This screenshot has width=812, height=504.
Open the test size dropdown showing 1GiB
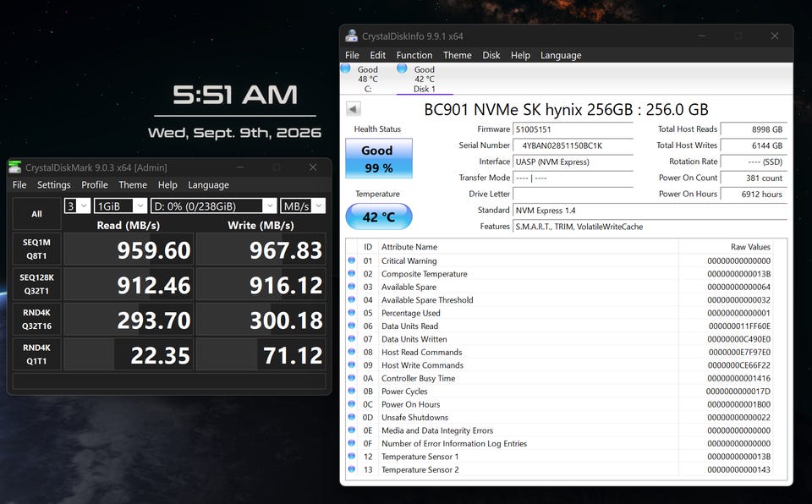click(120, 205)
